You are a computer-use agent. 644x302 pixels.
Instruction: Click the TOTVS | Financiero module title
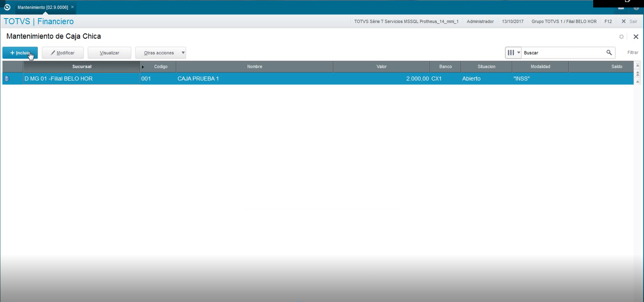(x=38, y=21)
